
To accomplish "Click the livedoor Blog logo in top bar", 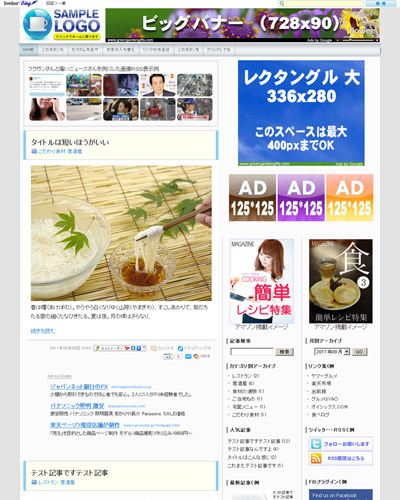I will coord(21,3).
